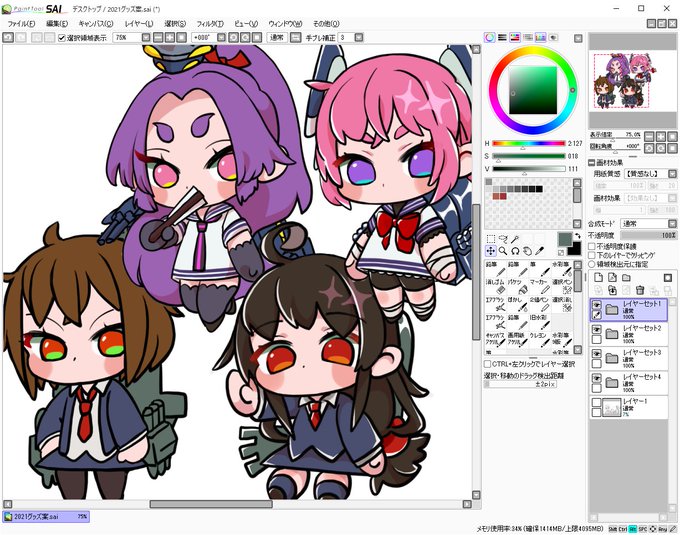The width and height of the screenshot is (680, 535).
Task: Show レイヤー1 via its visibility box
Action: [x=597, y=402]
